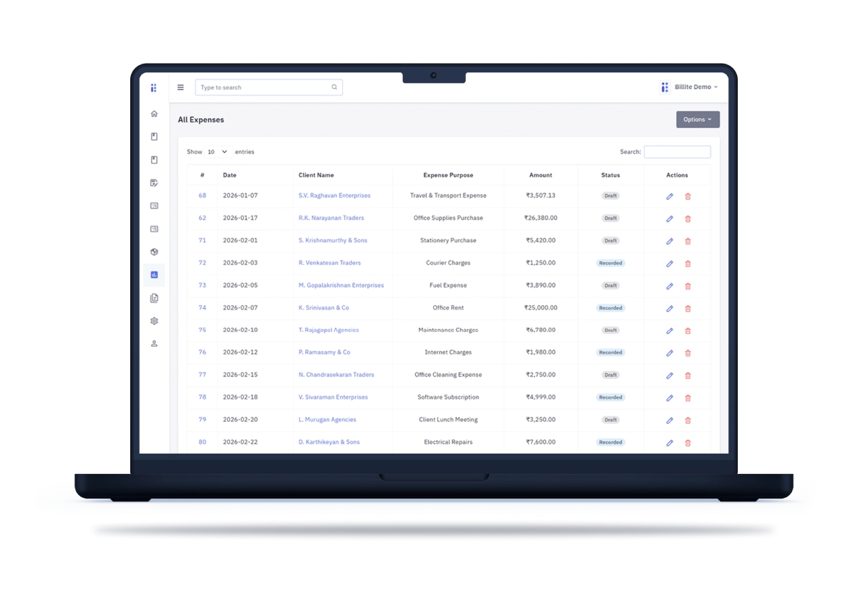Focus the 'Type to search' top field
Image resolution: width=868 pixels, height=589 pixels.
coord(268,88)
